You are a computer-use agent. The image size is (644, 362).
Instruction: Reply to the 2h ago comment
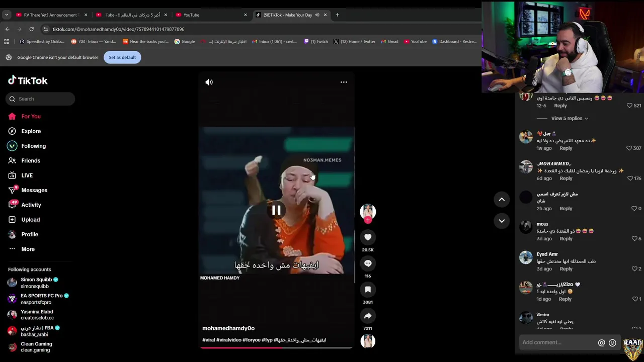(x=566, y=209)
